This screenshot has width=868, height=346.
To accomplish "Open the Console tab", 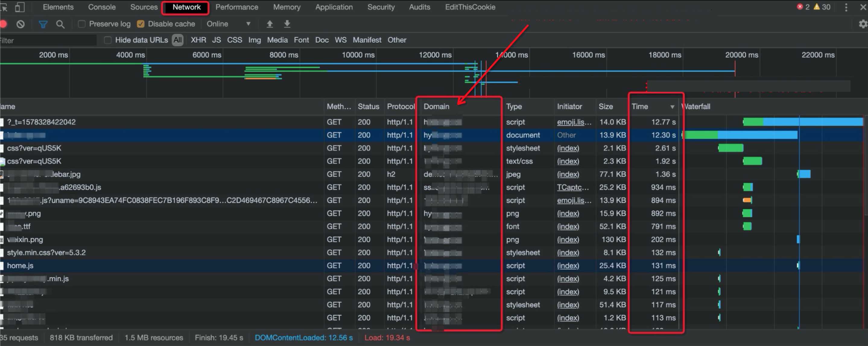I will coord(102,7).
